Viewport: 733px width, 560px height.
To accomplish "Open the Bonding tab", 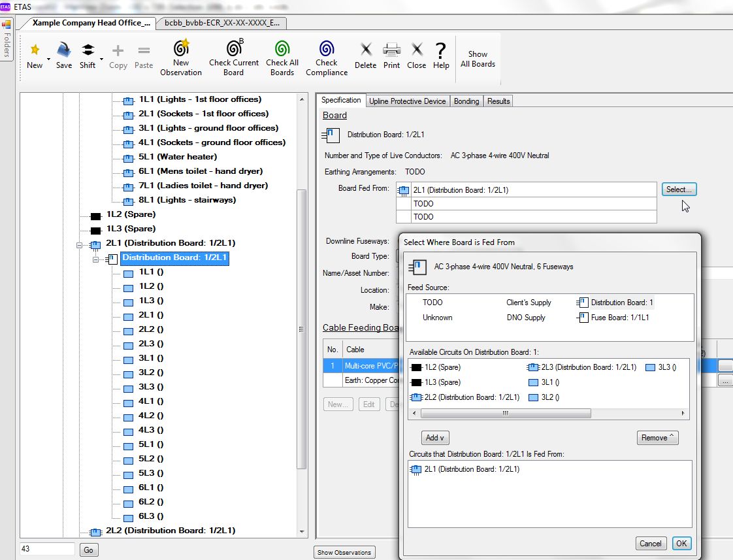I will 466,101.
